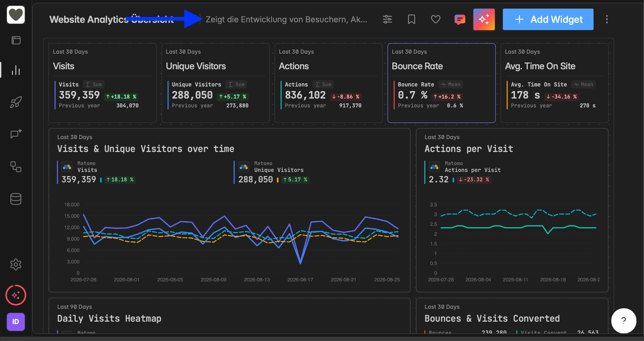Screen dimensions: 644x341
Task: Open the dashboards bar chart sidebar item
Action: coord(16,70)
